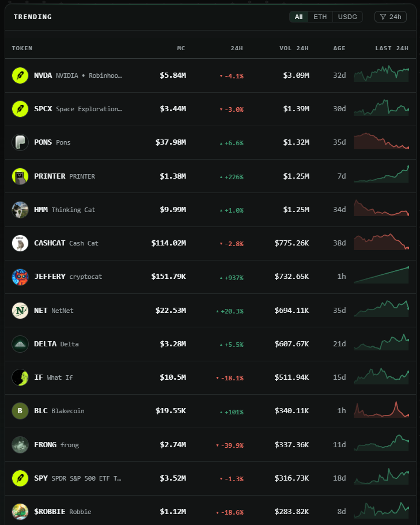Image resolution: width=420 pixels, height=525 pixels.
Task: Click the DELTA token logo
Action: [x=20, y=344]
